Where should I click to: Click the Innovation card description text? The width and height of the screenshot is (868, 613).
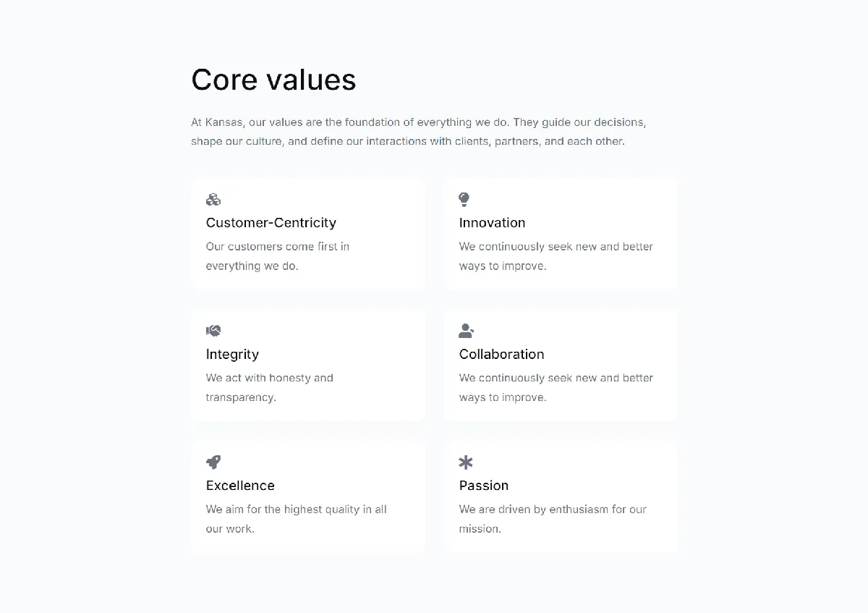[x=556, y=256]
